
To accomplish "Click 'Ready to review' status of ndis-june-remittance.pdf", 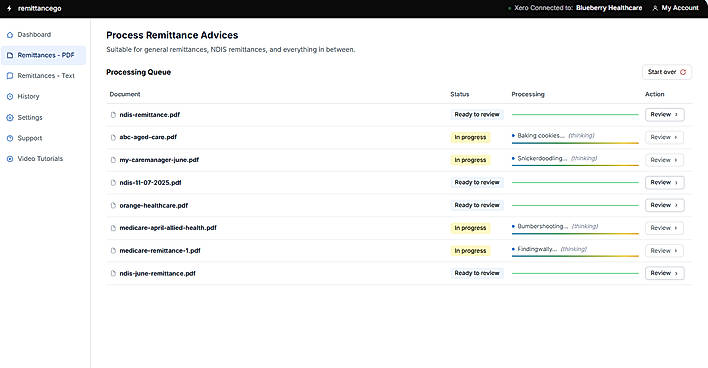I will point(477,273).
